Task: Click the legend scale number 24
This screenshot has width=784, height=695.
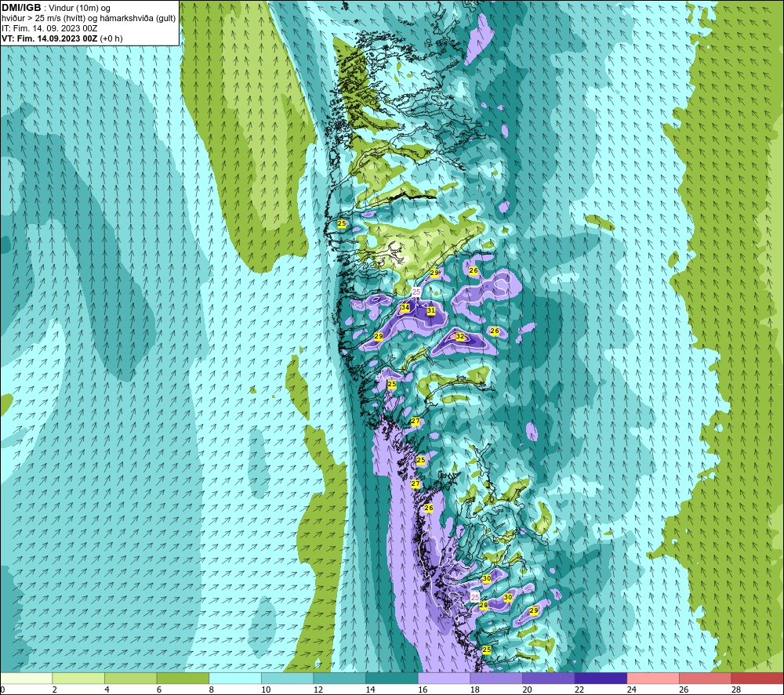Action: coord(631,690)
